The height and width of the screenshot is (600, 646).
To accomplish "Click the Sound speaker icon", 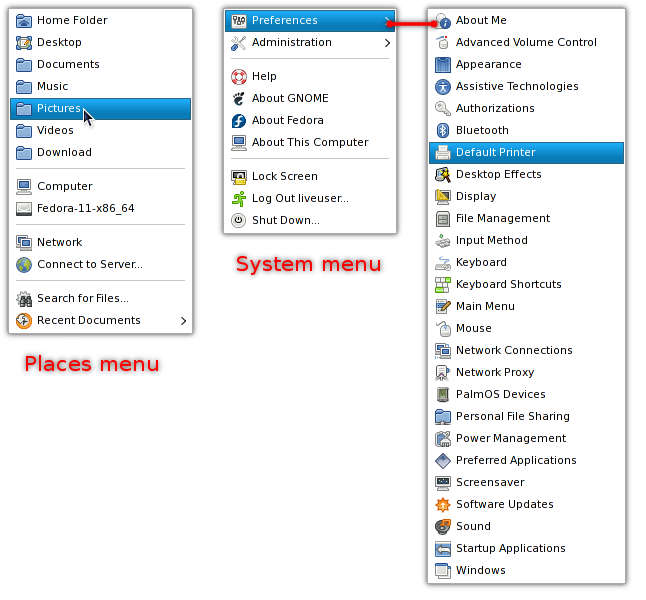I will point(443,527).
